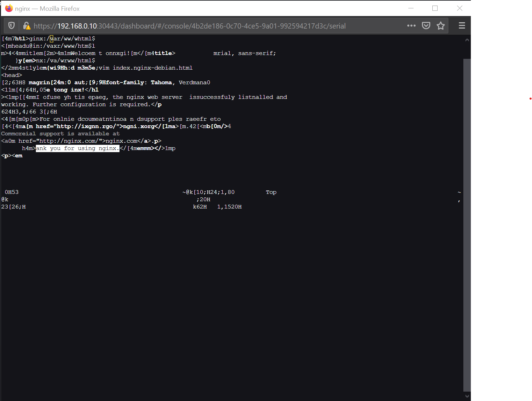The width and height of the screenshot is (532, 401).
Task: Click the Firefox logo in the title bar
Action: [x=9, y=8]
